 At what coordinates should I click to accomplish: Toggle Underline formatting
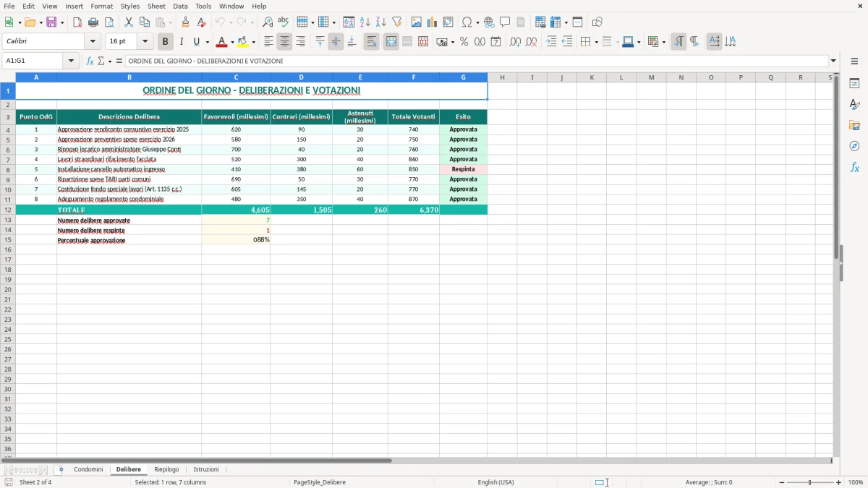tap(196, 42)
